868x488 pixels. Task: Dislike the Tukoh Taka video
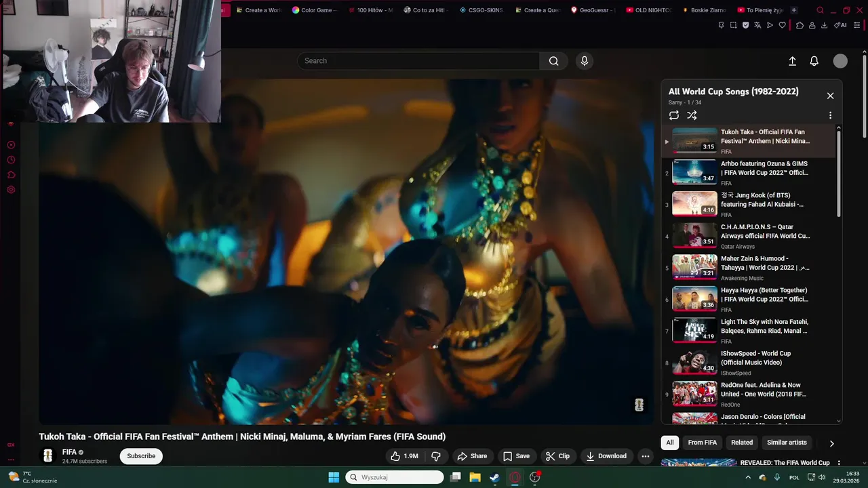[436, 456]
